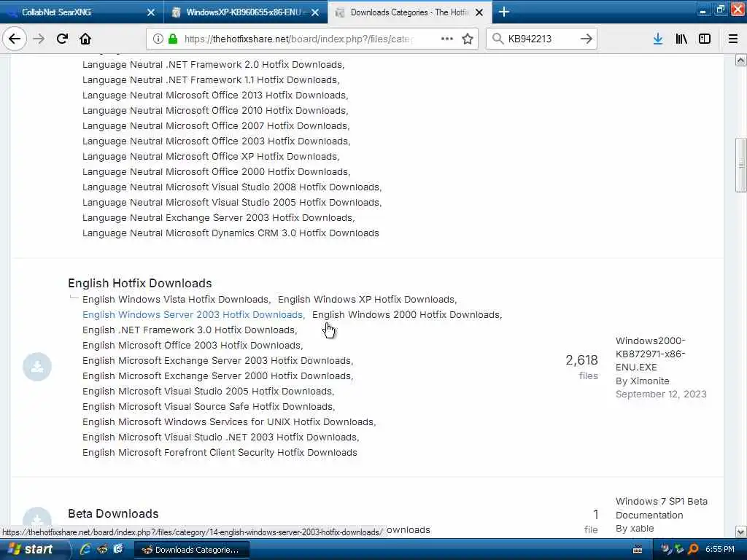This screenshot has height=560, width=747.
Task: Switch to WindowsXP-KB960655-x86-ENU tab
Action: click(246, 12)
